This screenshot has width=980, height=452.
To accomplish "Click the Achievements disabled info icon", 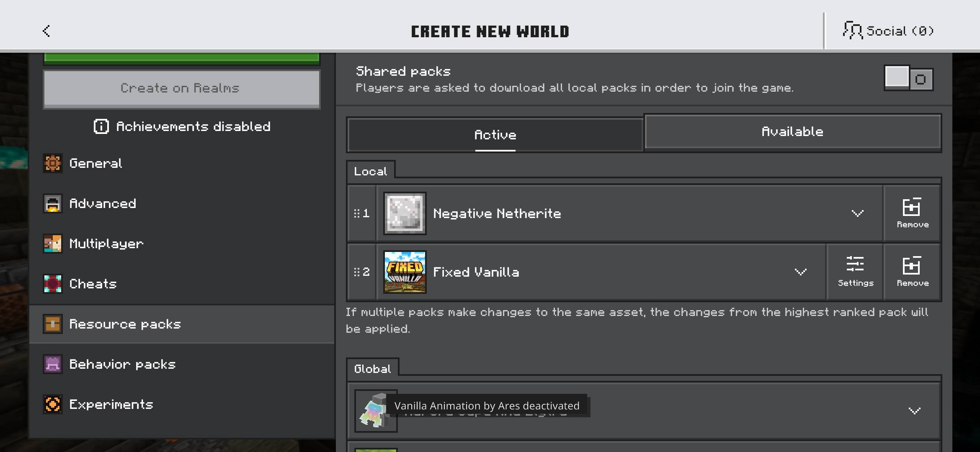I will click(101, 126).
